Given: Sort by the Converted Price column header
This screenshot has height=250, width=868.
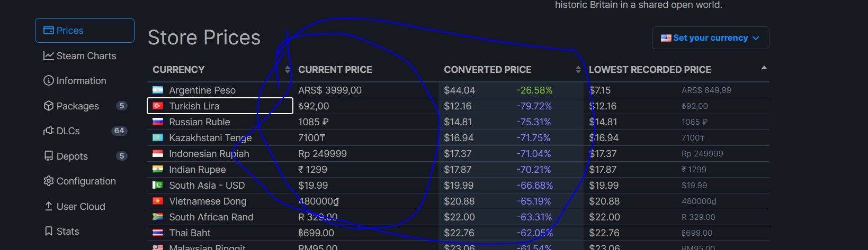Looking at the screenshot, I should point(487,70).
